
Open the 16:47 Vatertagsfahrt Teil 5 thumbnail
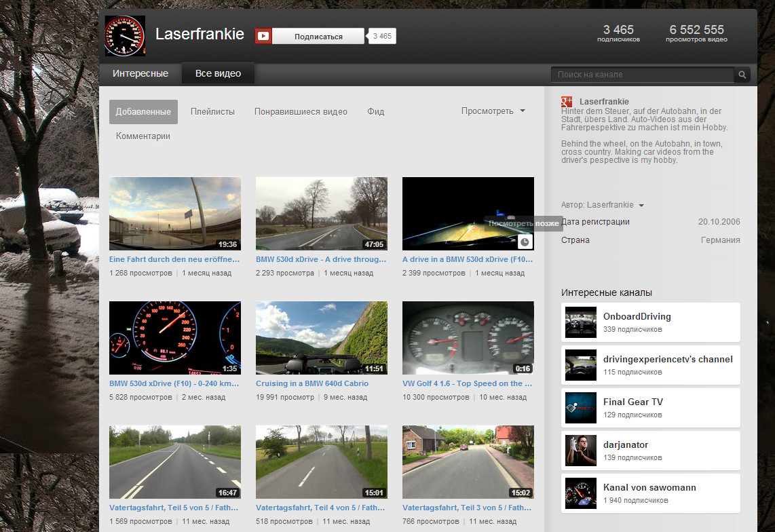point(175,462)
